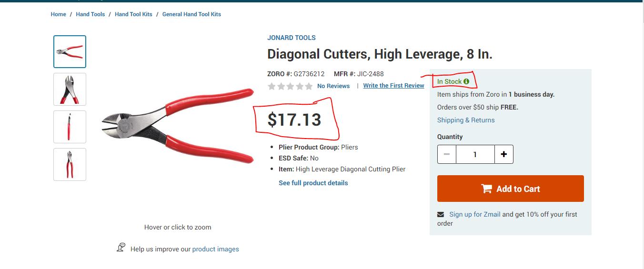This screenshot has width=644, height=269.
Task: Select the first product thumbnail
Action: tap(70, 51)
